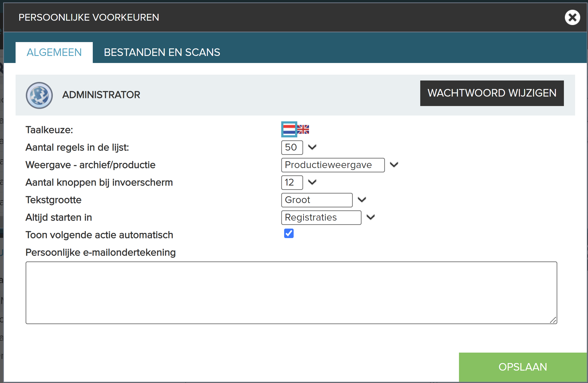Close the Persoonlijke Voorkeuren dialog
Image resolution: width=588 pixels, height=383 pixels.
[572, 18]
